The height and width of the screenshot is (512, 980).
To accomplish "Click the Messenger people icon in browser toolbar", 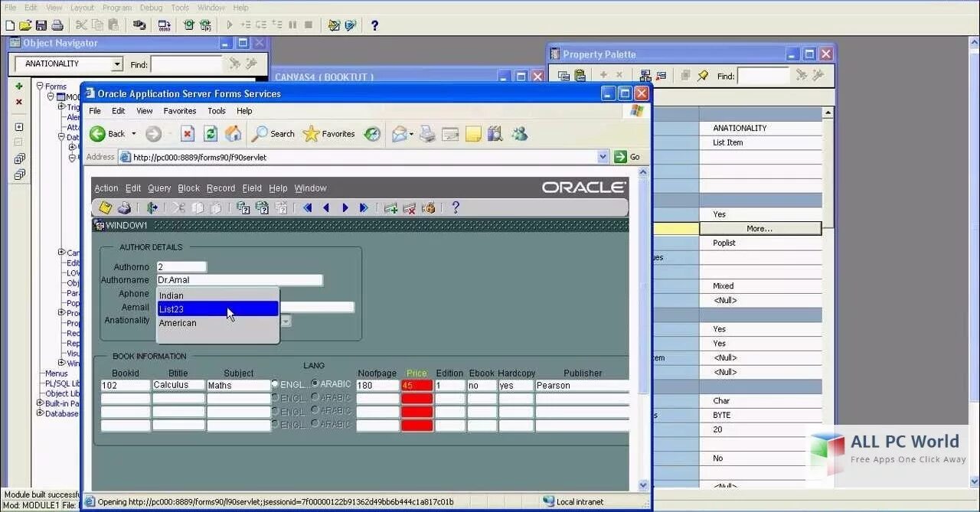I will [520, 134].
